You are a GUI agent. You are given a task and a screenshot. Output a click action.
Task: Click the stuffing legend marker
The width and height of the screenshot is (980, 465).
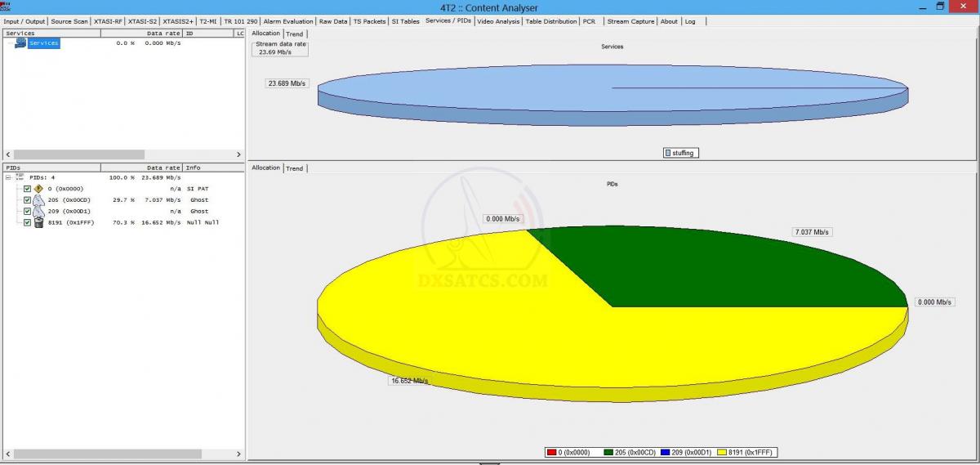point(668,153)
